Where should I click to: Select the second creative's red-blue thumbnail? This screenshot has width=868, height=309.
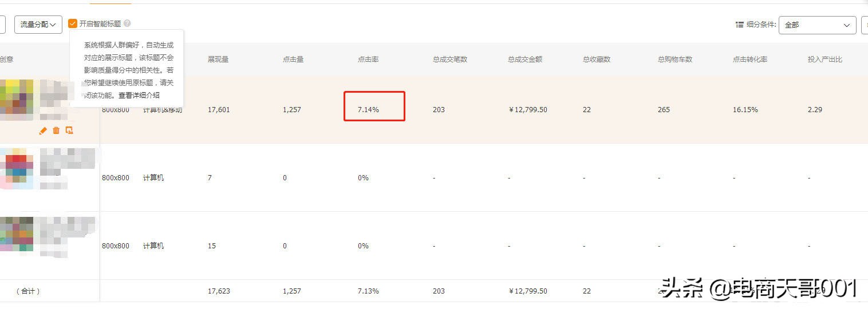click(x=17, y=168)
